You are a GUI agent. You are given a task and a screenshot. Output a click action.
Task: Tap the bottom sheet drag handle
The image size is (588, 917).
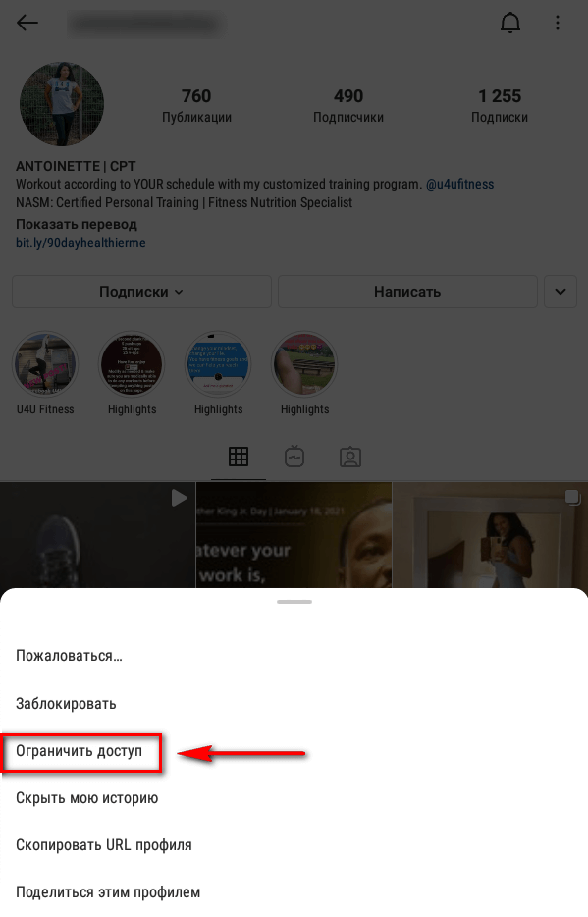click(294, 601)
